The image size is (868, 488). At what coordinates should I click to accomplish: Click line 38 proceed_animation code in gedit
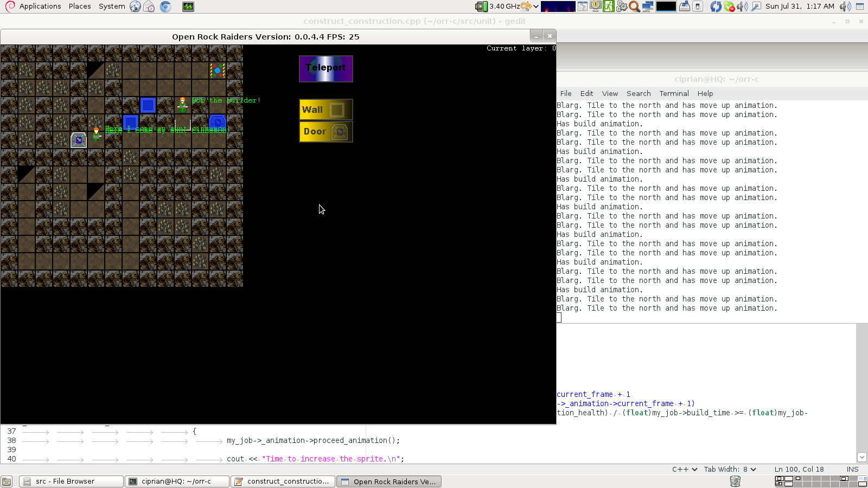[x=313, y=440]
